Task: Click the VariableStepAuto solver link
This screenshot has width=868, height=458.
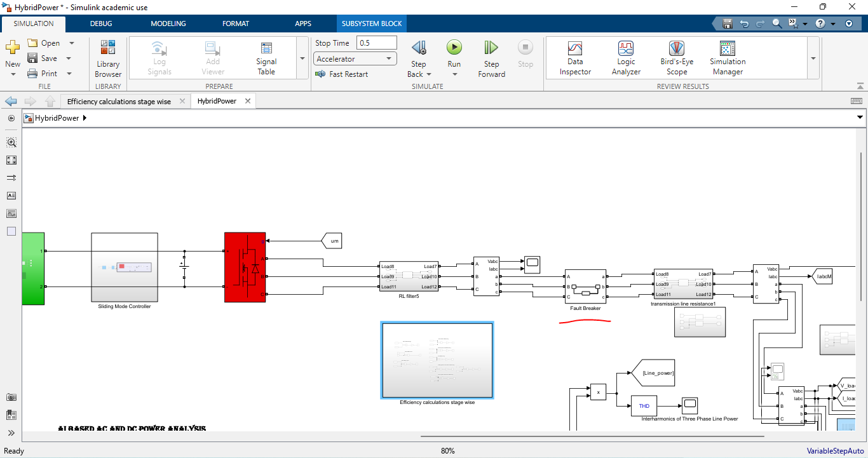Action: click(x=831, y=451)
